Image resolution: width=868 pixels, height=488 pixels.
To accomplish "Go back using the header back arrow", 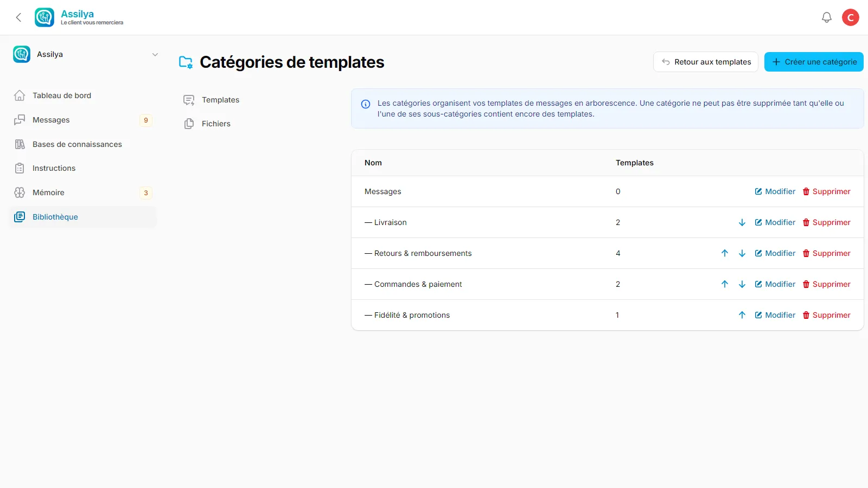I will 18,17.
